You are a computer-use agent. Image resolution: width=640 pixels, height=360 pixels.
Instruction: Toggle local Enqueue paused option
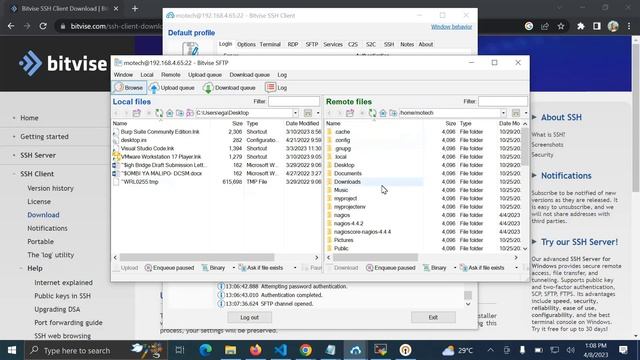pos(169,268)
